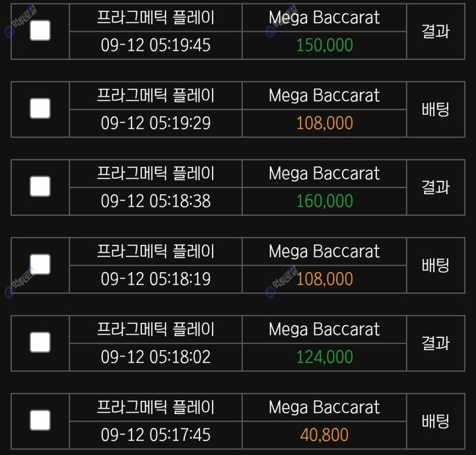
Task: Tick the checkbox for the 05:19:45 row
Action: (x=40, y=30)
